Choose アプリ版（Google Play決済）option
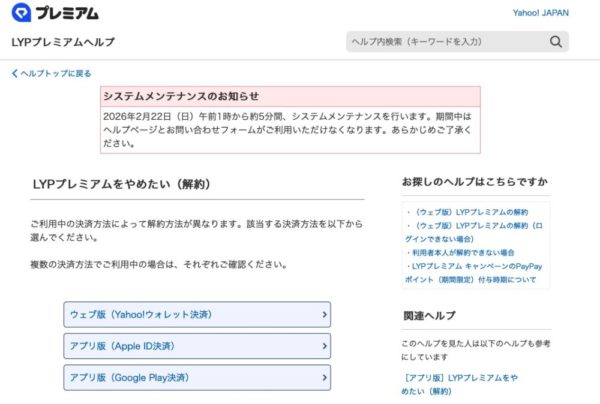 pos(196,378)
